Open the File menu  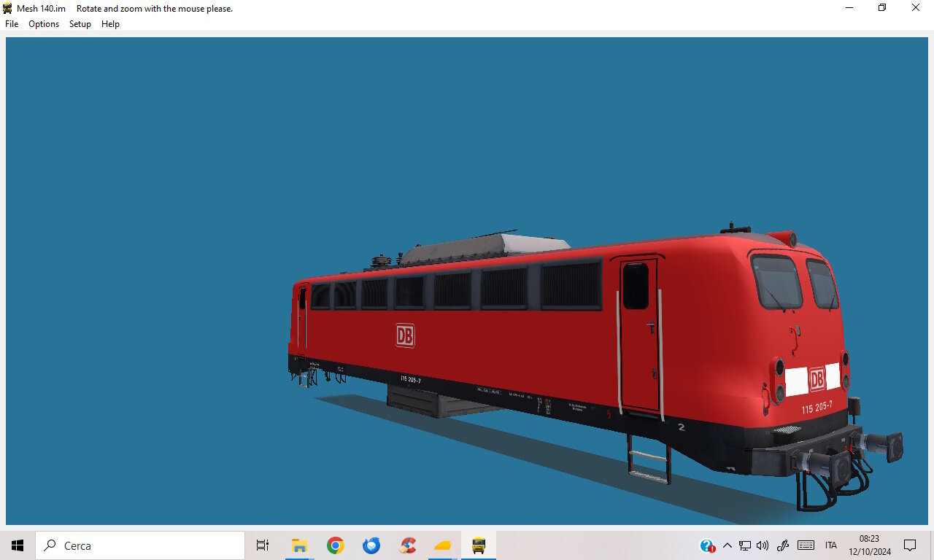(x=12, y=24)
